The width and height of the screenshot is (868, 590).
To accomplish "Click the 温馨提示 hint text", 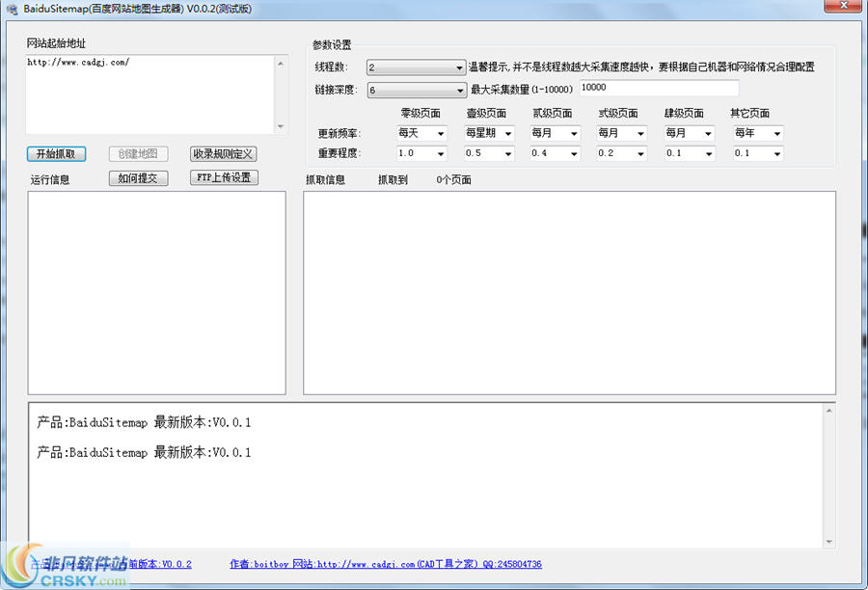I will pos(641,67).
